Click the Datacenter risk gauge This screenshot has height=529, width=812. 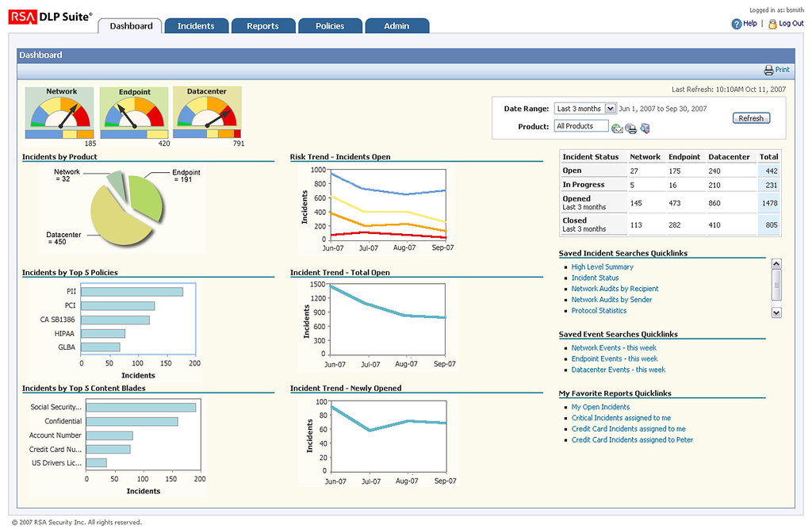(206, 113)
